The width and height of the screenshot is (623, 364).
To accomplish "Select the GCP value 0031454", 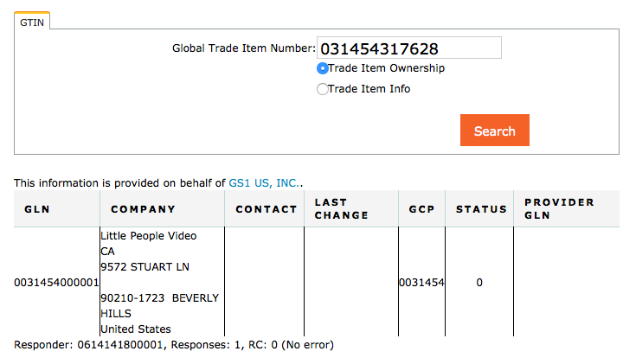I will tap(421, 283).
